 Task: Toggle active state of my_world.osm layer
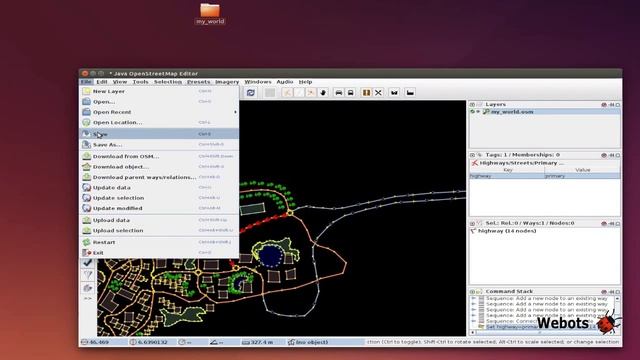(473, 111)
